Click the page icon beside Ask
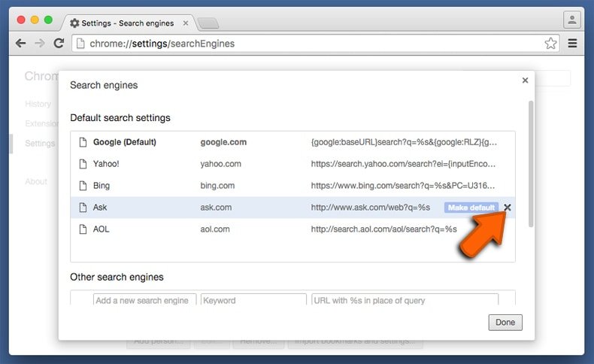Viewport: 594px width, 364px height. 83,208
